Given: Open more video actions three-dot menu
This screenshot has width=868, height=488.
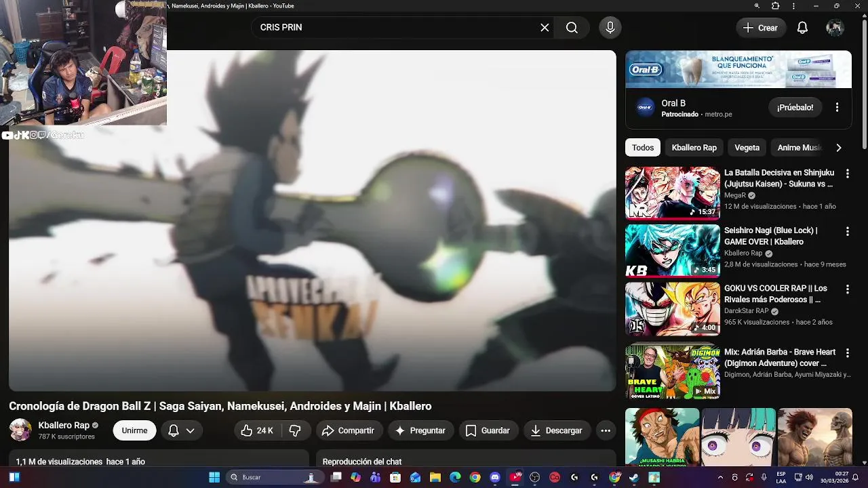Looking at the screenshot, I should 606,430.
